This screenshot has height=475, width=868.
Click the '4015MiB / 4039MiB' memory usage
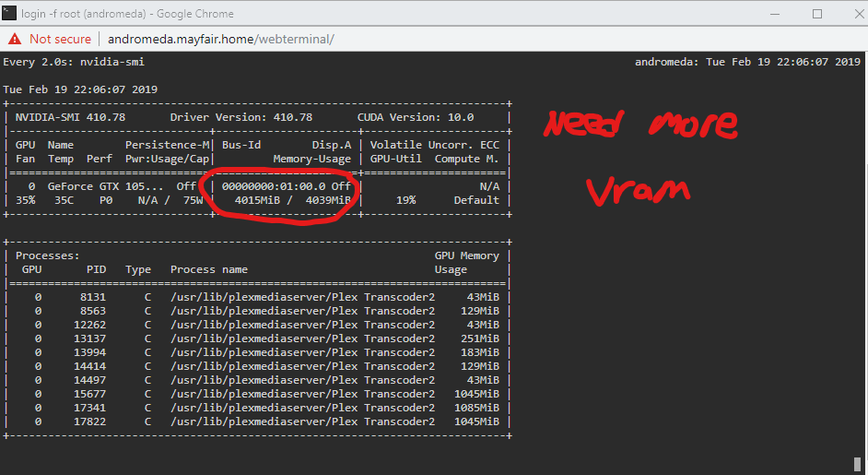(292, 200)
